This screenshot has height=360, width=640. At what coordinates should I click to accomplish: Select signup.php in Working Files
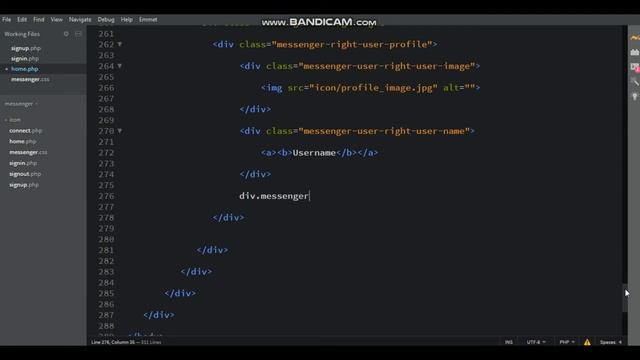26,48
